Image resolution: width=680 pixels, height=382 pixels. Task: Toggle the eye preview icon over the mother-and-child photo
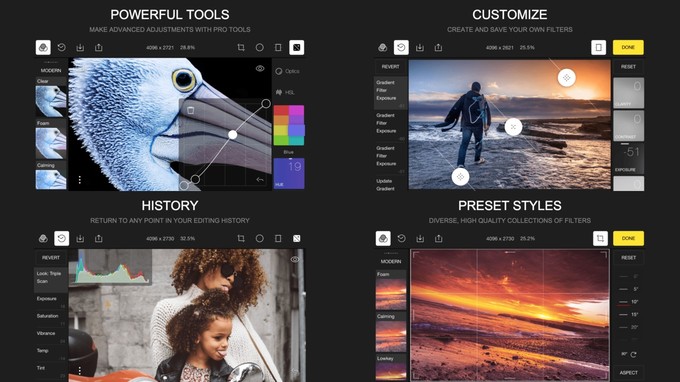295,259
